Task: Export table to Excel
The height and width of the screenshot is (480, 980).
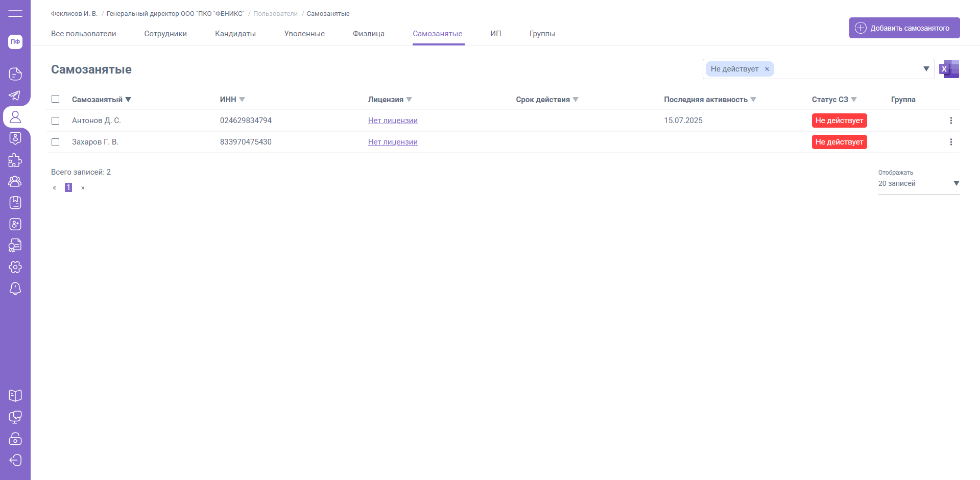Action: click(949, 69)
